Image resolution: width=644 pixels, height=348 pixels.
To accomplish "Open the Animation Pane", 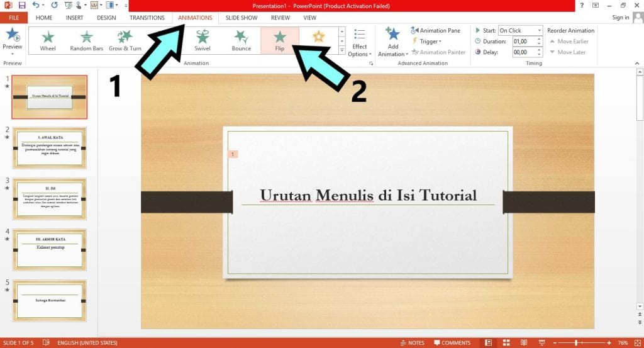I will coord(435,30).
